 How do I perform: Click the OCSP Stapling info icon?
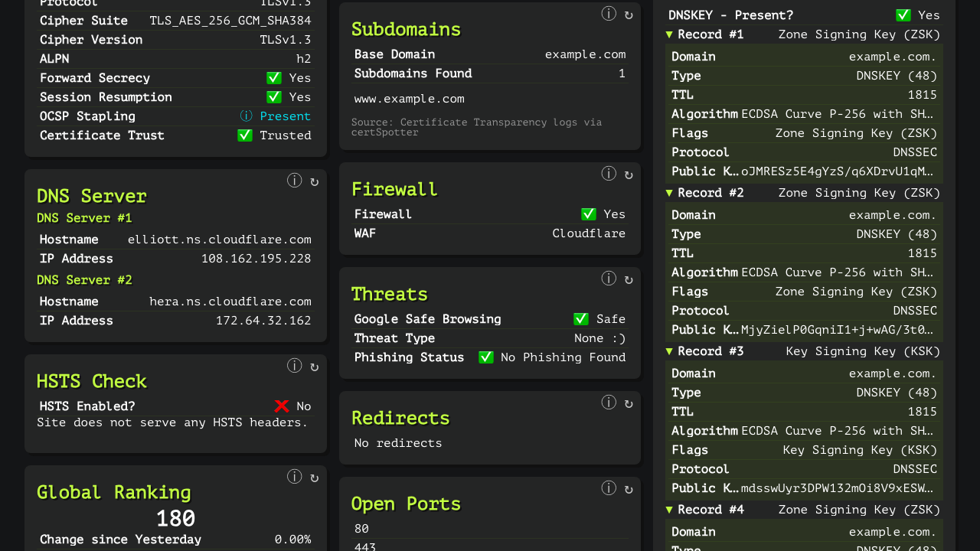(x=246, y=116)
